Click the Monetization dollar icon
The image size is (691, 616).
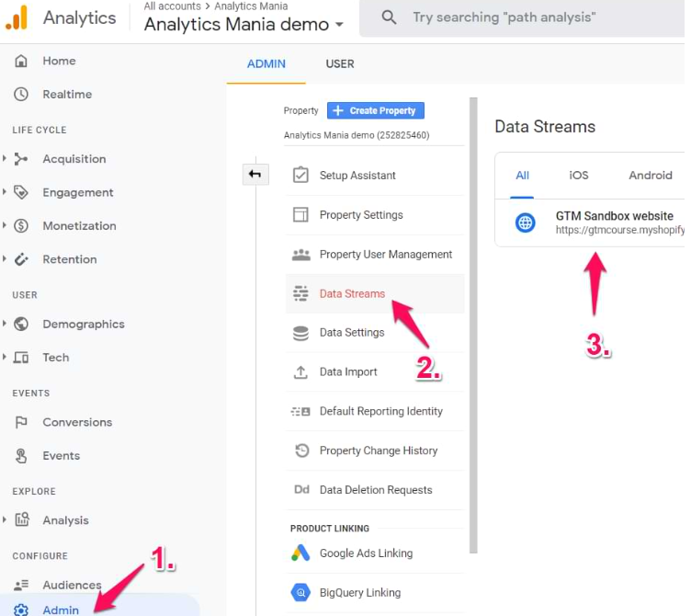pyautogui.click(x=21, y=226)
